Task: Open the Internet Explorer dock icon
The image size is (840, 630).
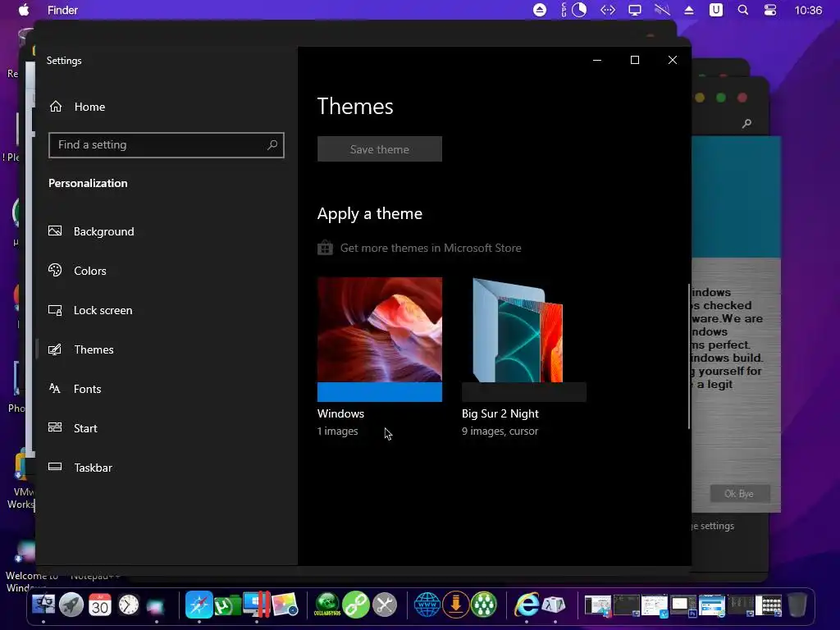Action: (x=527, y=605)
